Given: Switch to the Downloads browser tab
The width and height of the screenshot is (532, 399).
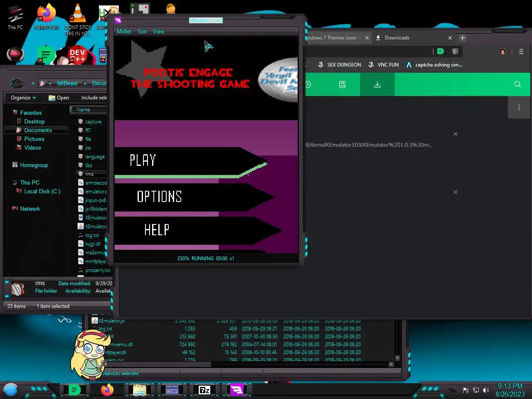Looking at the screenshot, I should (397, 37).
